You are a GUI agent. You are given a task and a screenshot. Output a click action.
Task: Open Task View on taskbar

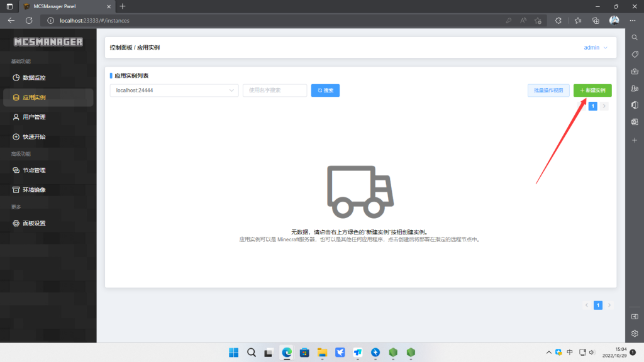(269, 353)
